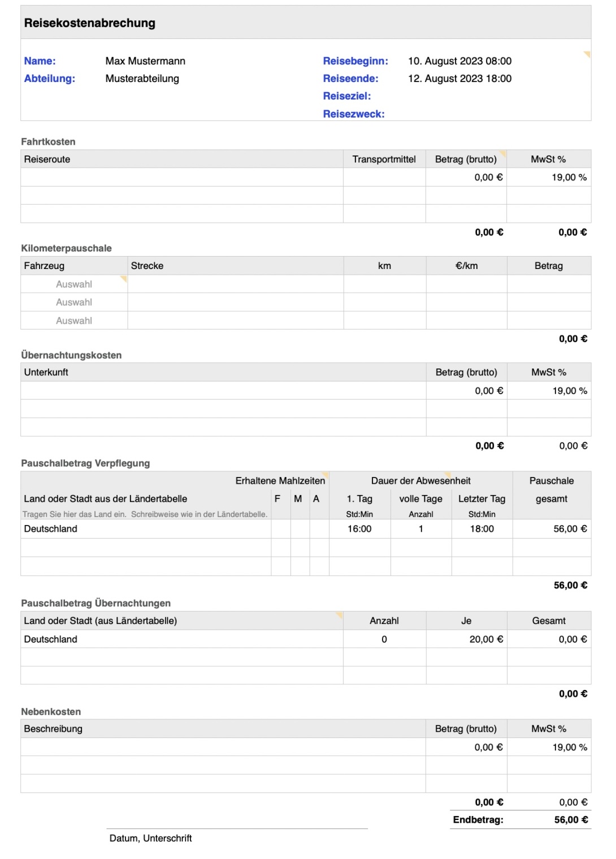Click comment marker on Dauer der Abwesenheit header
The image size is (616, 859).
click(448, 474)
